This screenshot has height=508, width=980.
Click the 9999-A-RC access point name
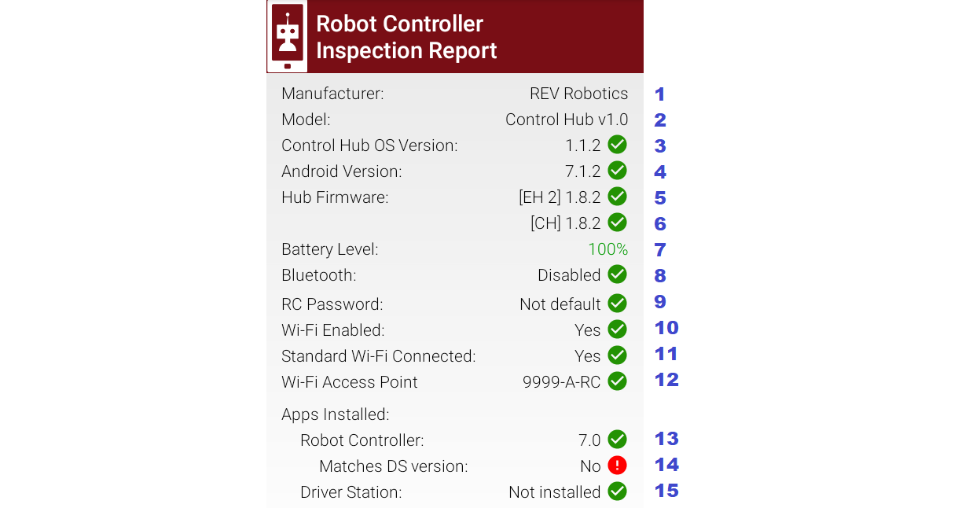coord(561,382)
